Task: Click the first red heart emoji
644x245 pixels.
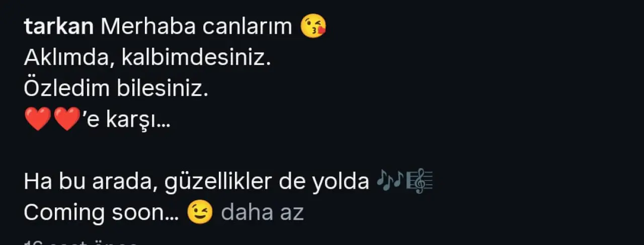Action: 38,120
